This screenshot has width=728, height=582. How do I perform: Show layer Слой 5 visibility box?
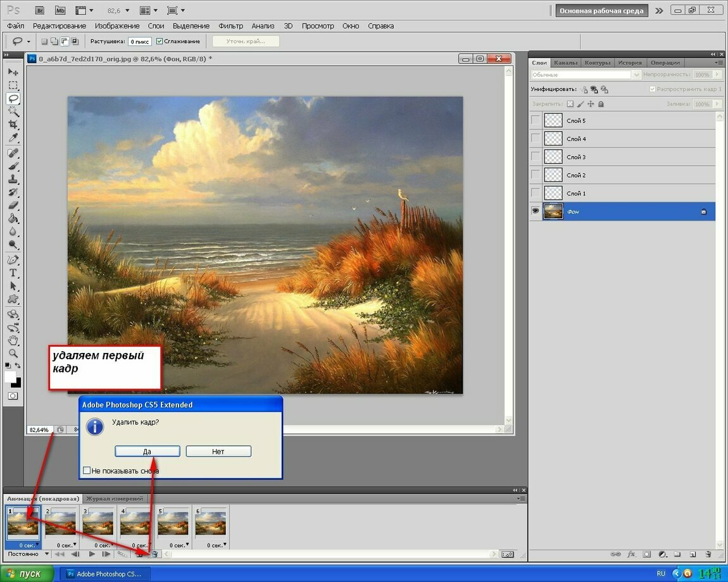[536, 120]
